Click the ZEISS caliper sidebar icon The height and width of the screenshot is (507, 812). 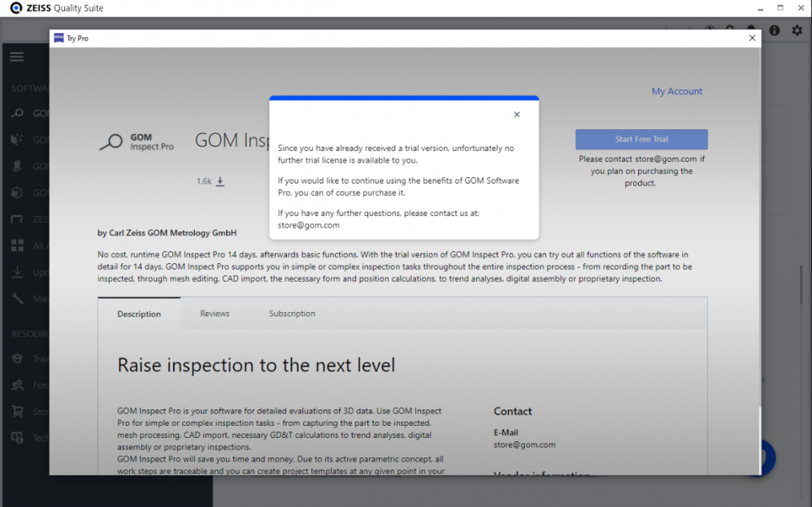[17, 219]
